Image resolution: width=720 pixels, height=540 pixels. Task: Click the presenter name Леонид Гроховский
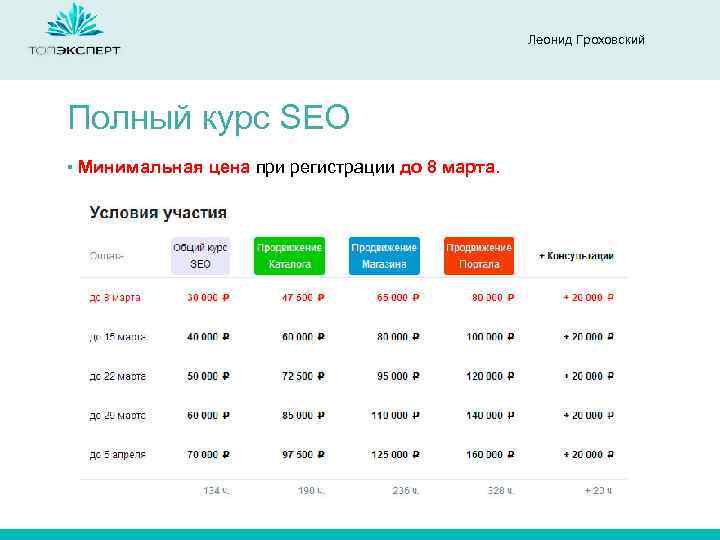[586, 40]
